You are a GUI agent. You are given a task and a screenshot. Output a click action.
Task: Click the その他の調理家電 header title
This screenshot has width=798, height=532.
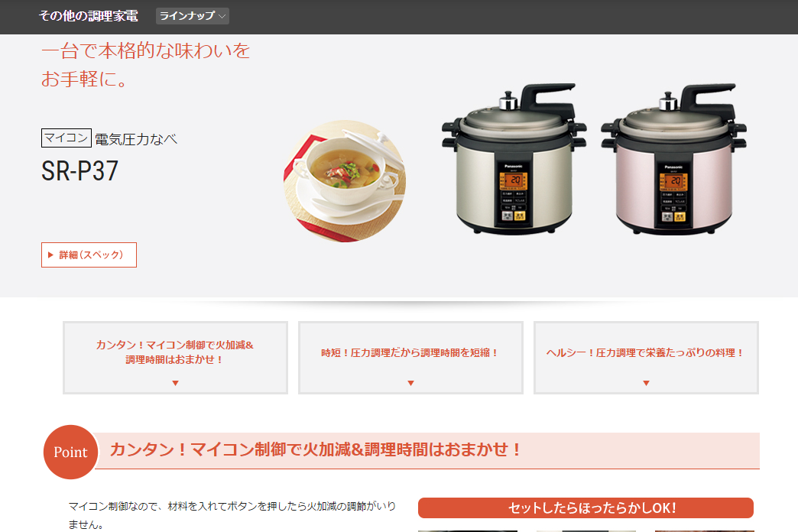(x=89, y=16)
